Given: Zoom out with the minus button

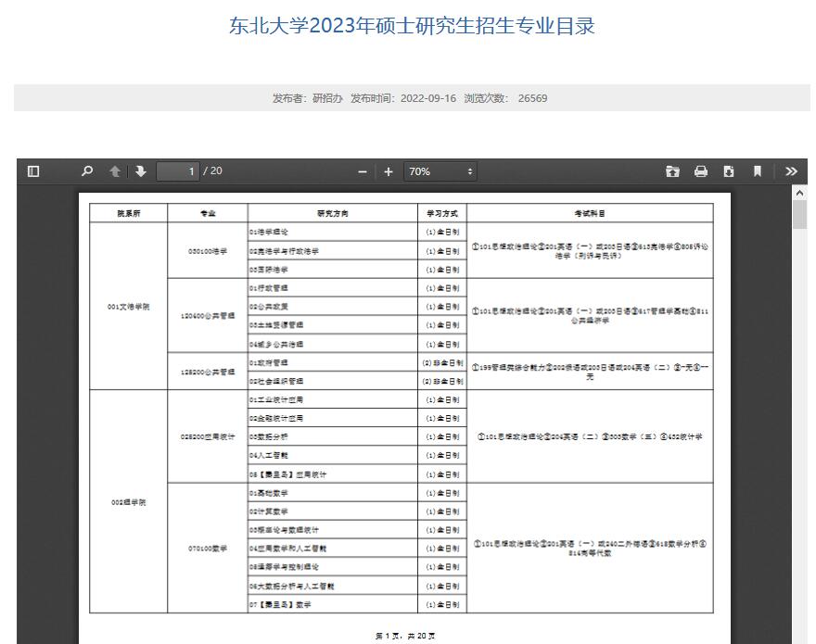Looking at the screenshot, I should pyautogui.click(x=363, y=171).
